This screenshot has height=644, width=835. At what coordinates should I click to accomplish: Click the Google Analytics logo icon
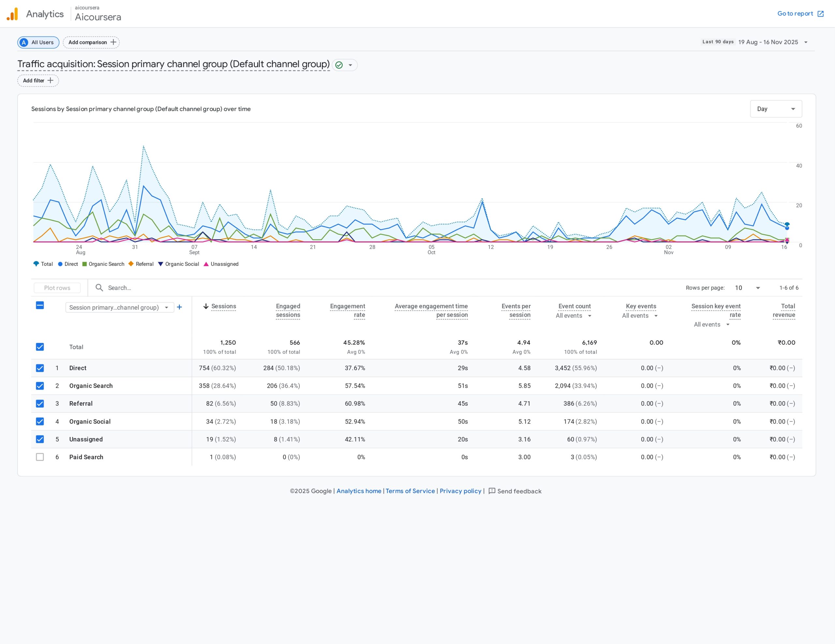12,14
